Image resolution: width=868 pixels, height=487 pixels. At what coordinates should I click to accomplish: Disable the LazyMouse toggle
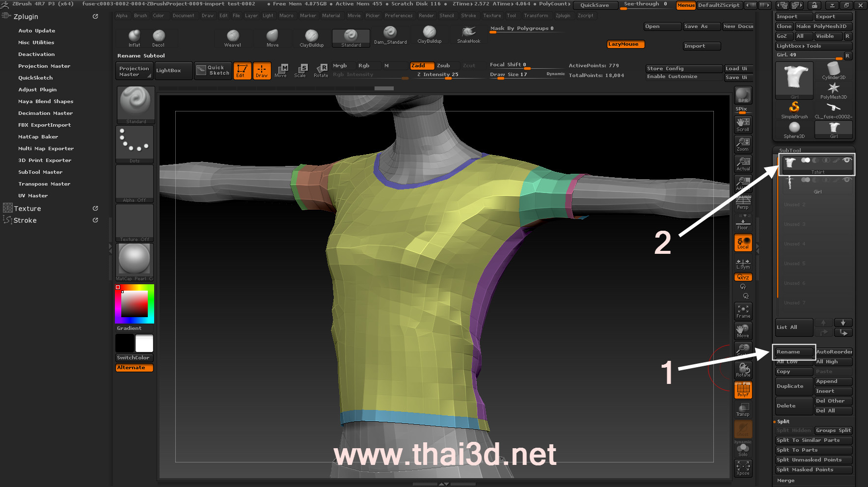pos(625,44)
